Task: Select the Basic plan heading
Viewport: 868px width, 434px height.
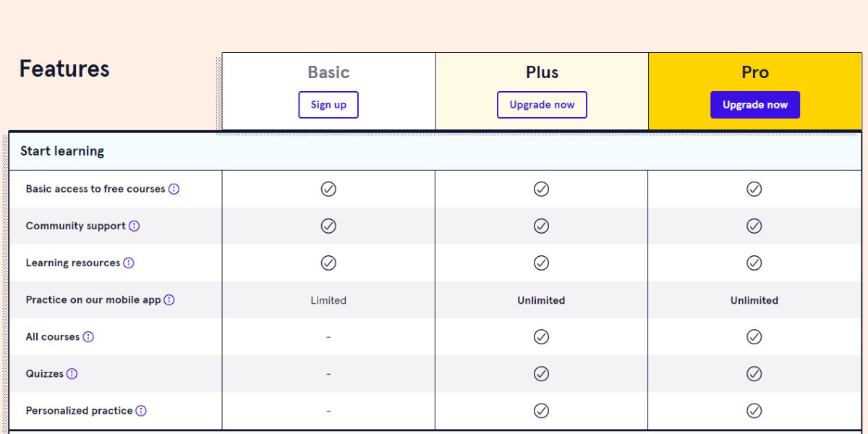Action: 328,72
